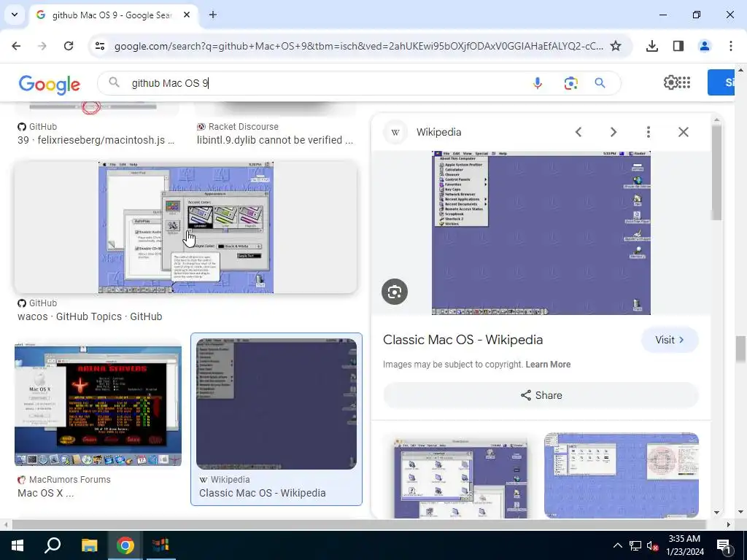
Task: Select the Wikipedia Classic Mac OS thumbnail
Action: 276,403
